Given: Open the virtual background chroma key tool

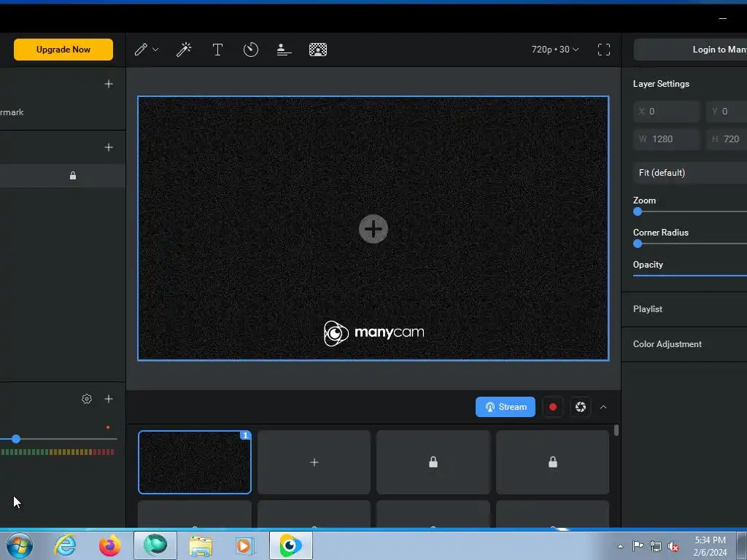Looking at the screenshot, I should pyautogui.click(x=318, y=50).
